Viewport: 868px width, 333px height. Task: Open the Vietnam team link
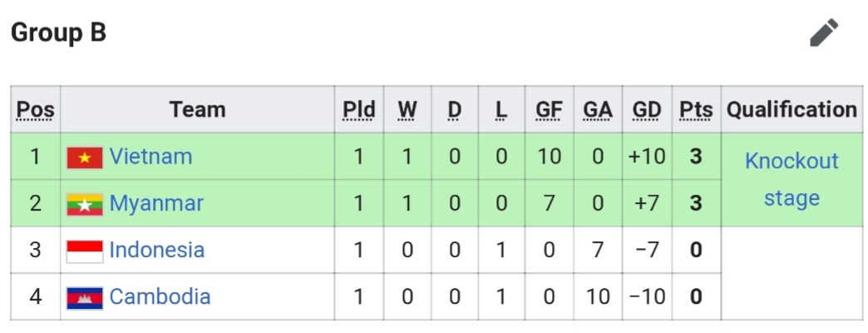coord(150,157)
